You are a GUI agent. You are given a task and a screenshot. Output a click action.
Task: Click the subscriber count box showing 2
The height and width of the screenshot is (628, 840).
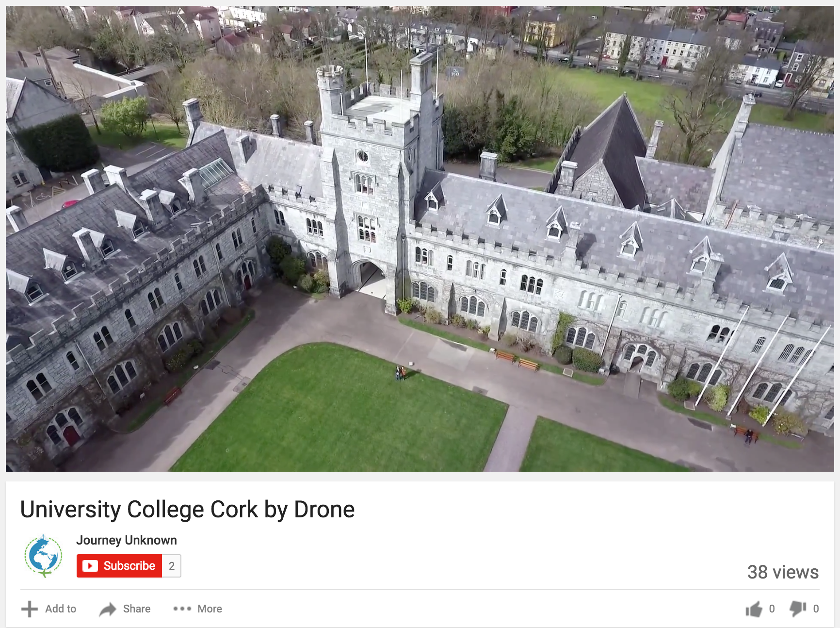click(172, 566)
